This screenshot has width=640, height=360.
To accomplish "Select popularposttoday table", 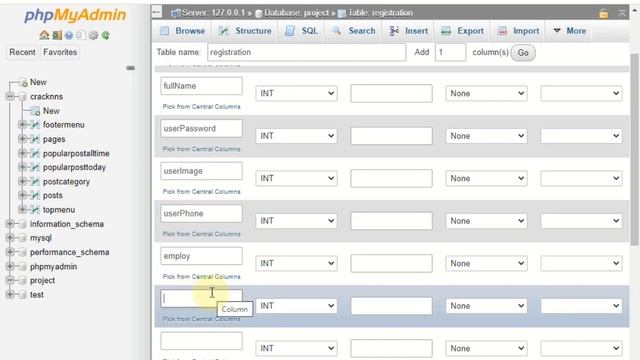I will (74, 167).
